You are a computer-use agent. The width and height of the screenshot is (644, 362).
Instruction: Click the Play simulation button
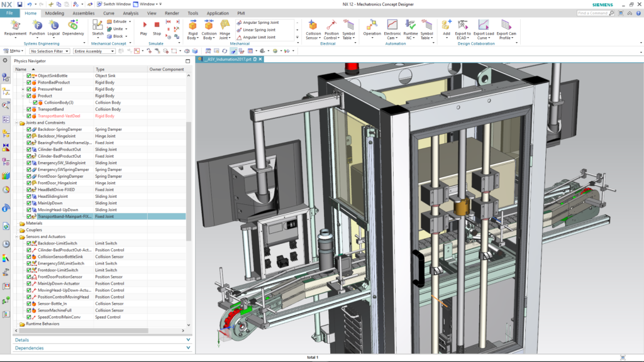click(x=143, y=26)
